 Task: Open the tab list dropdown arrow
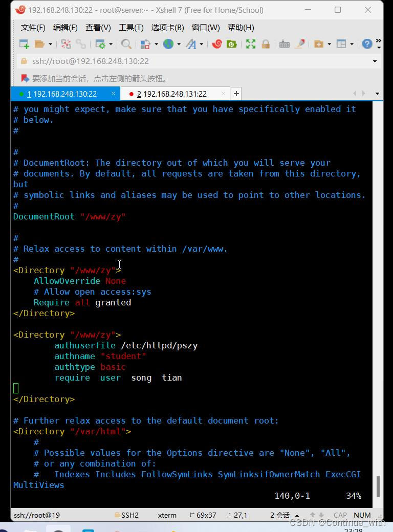[x=377, y=94]
